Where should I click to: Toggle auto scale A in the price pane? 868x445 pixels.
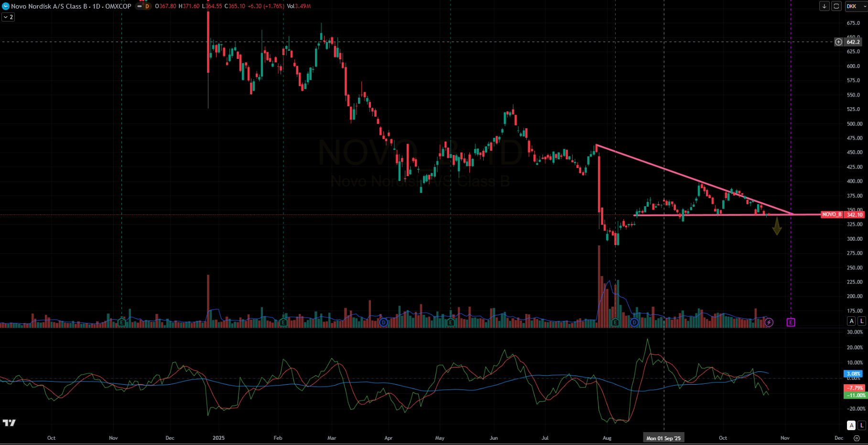coord(851,321)
